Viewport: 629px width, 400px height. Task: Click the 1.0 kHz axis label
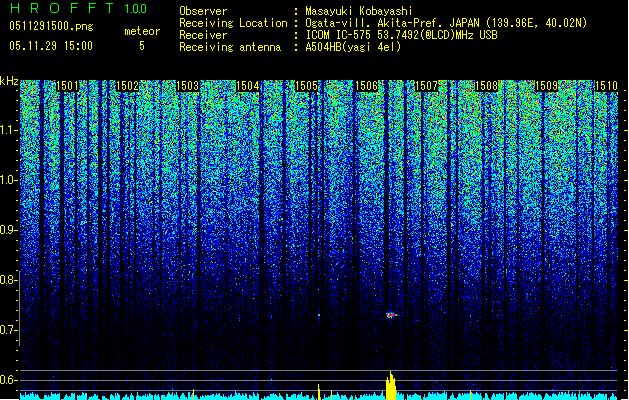tap(8, 181)
